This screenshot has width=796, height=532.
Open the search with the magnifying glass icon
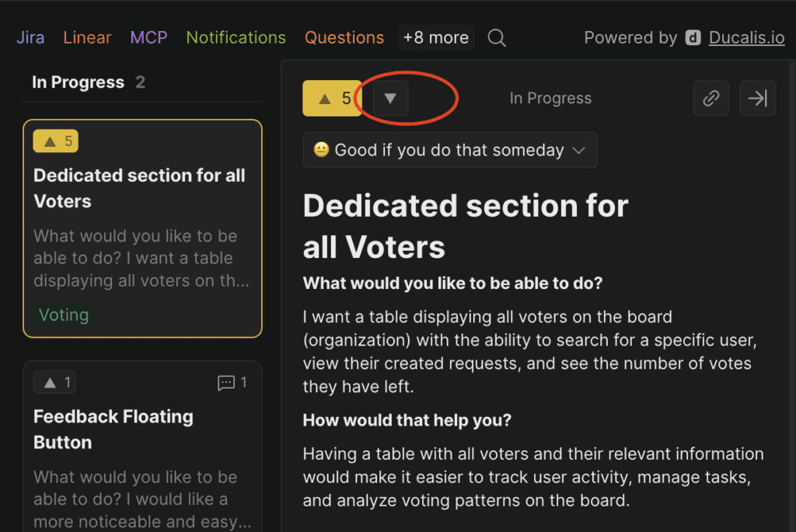(497, 37)
